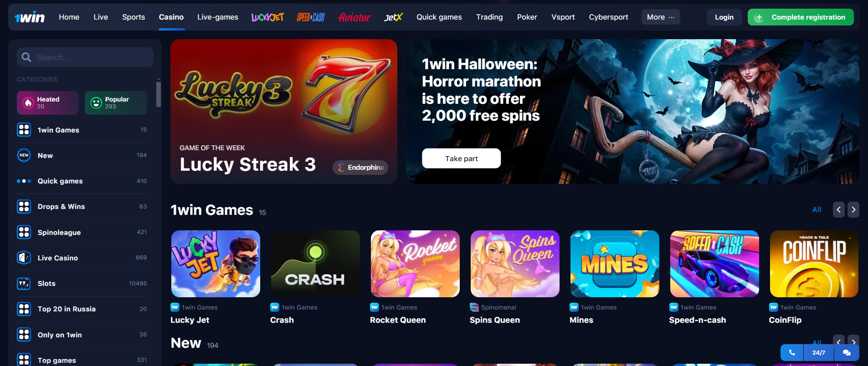Launch Aviator from the top bar
Screen dimensions: 868x366
click(354, 17)
